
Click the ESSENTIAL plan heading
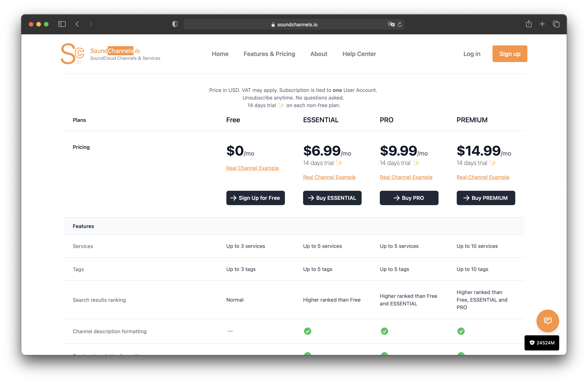321,120
